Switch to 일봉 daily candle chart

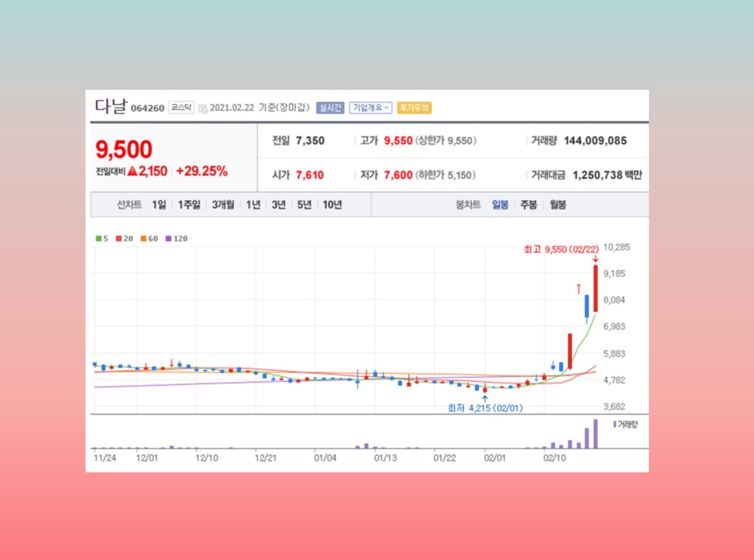[500, 205]
